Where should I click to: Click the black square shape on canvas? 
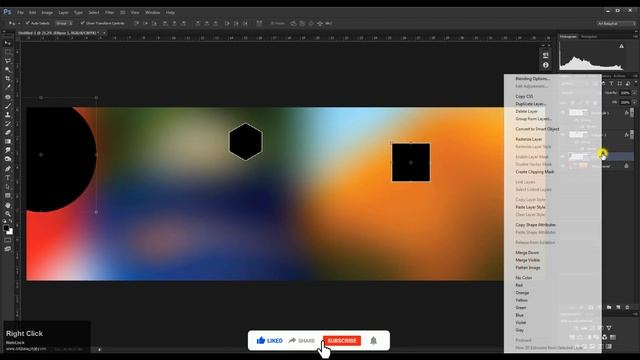pyautogui.click(x=411, y=162)
